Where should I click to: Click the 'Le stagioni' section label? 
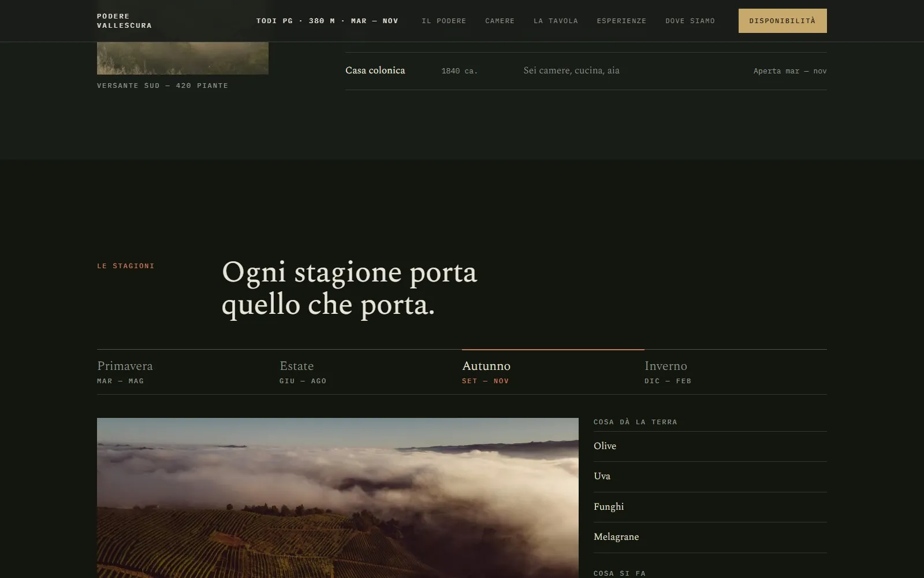click(126, 266)
